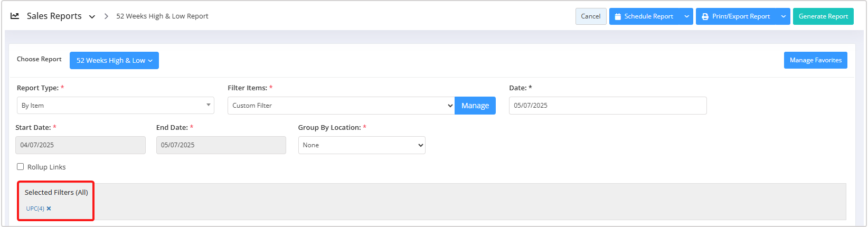This screenshot has height=227, width=868.
Task: Open the Group By Location None dropdown
Action: point(362,145)
